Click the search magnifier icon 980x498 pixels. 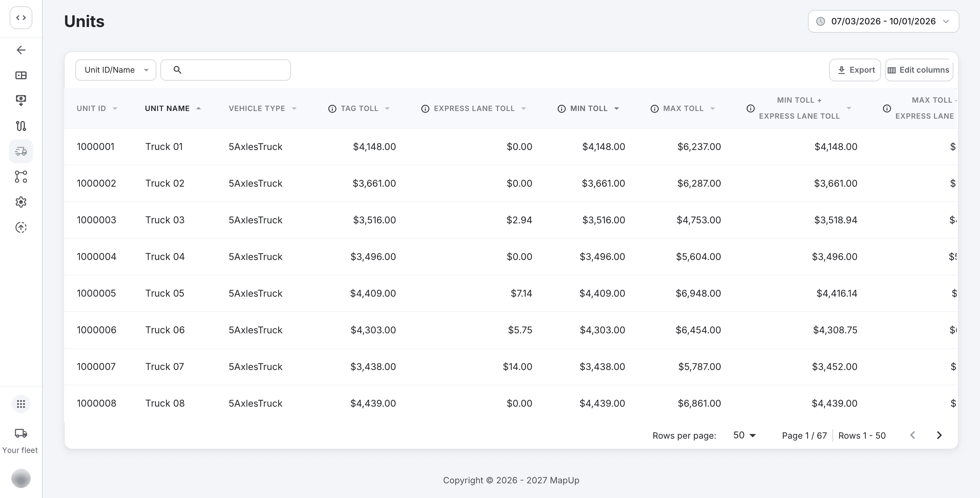177,70
